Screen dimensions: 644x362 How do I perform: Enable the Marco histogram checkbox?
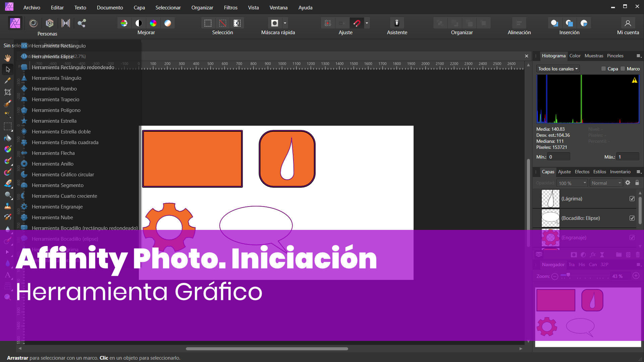click(623, 69)
